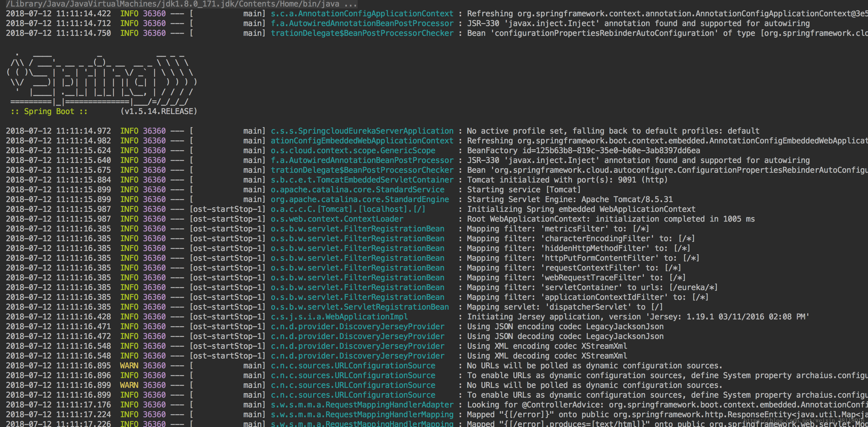This screenshot has width=868, height=427.
Task: Click the DiscoveryJerseyProvider logger at 11:11:16.471
Action: click(358, 326)
